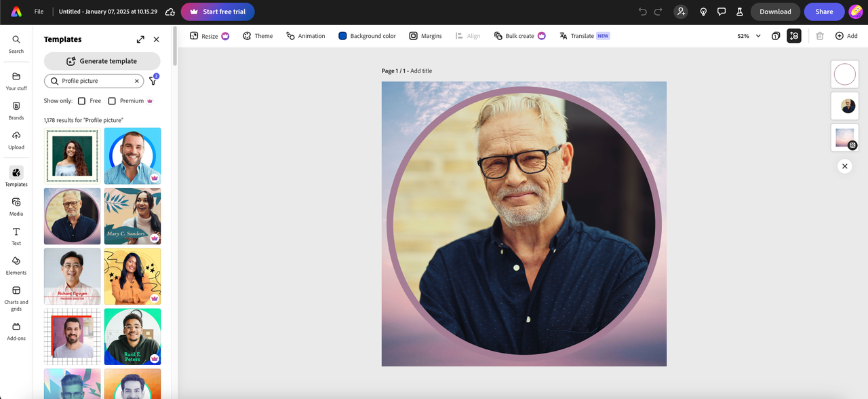Open the template filters icon
Viewport: 868px width, 399px height.
(153, 81)
